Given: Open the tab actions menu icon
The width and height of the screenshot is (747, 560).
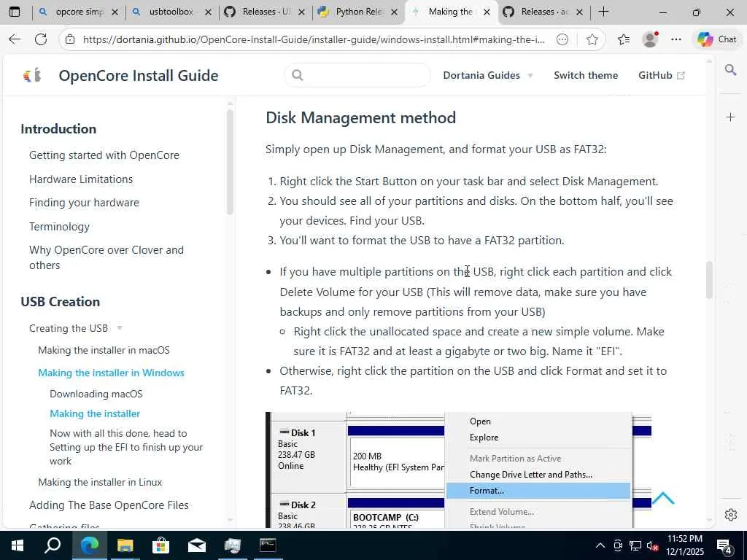Looking at the screenshot, I should (15, 12).
